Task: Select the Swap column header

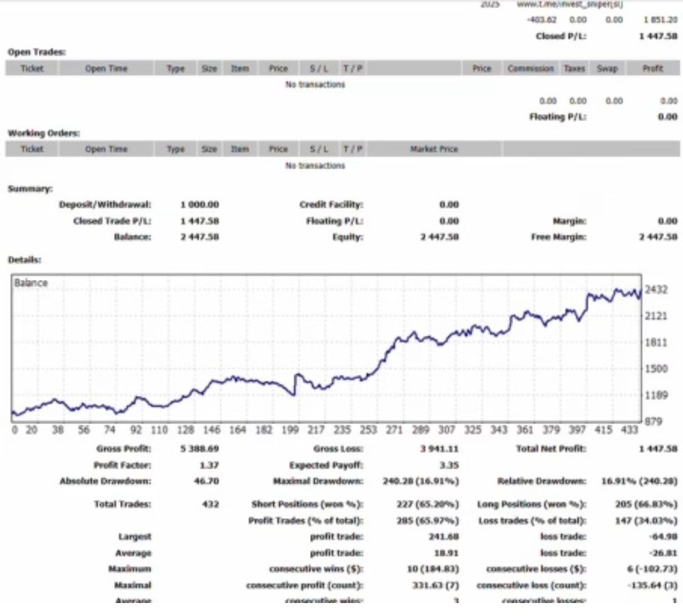Action: pos(607,68)
